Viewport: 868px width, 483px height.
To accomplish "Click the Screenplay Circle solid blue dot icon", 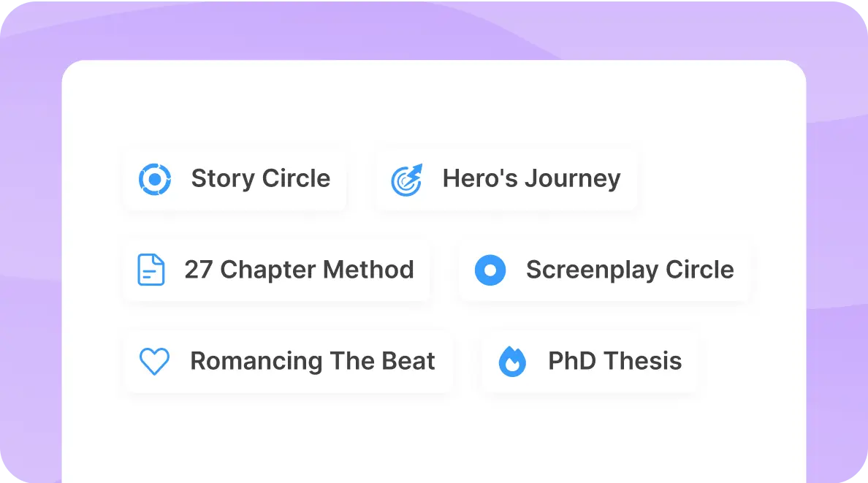I will [490, 270].
